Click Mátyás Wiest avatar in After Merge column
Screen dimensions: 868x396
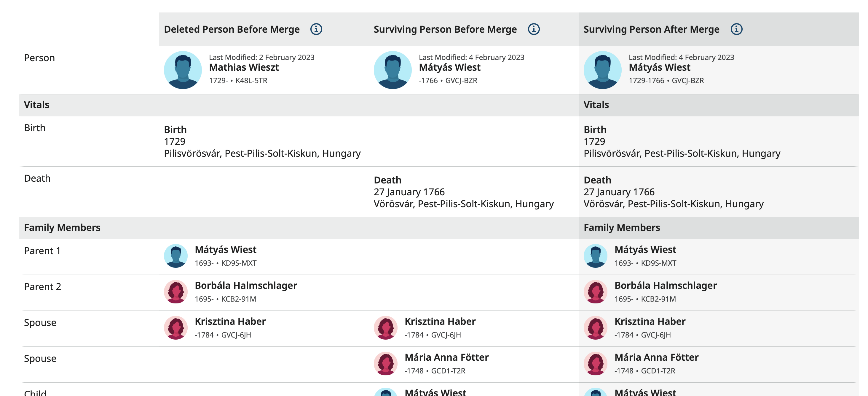(x=603, y=70)
